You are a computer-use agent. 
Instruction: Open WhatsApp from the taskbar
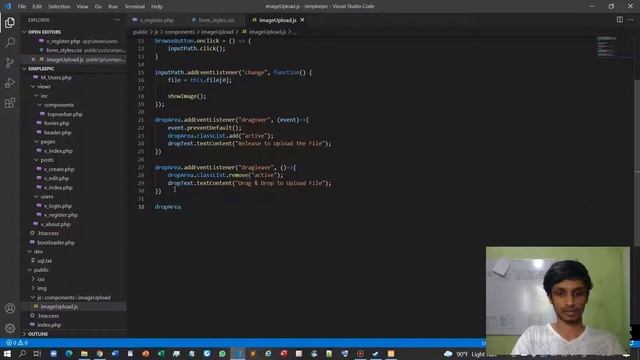pos(222,354)
